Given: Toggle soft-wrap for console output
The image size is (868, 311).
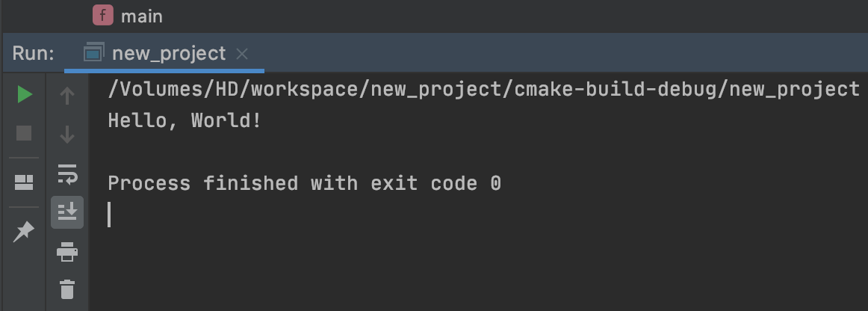Looking at the screenshot, I should click(x=67, y=173).
